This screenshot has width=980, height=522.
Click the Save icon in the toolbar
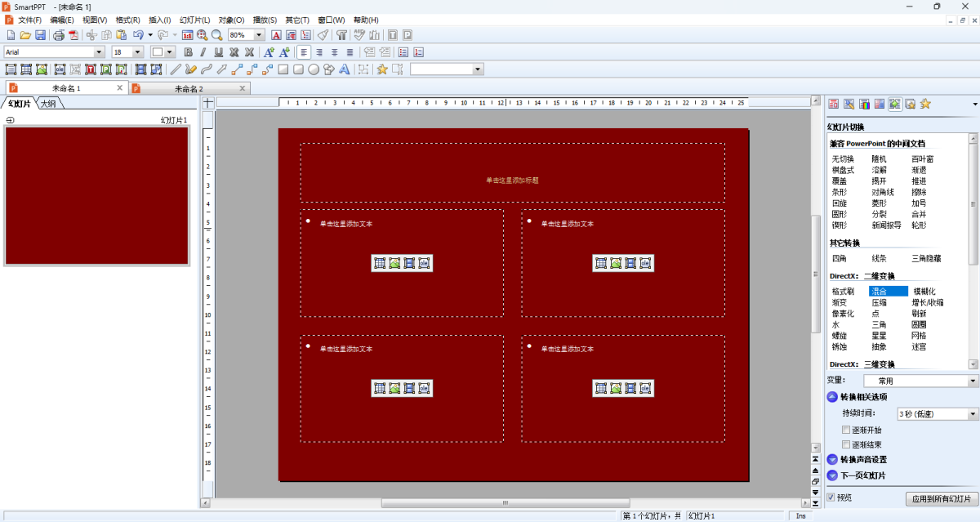39,35
